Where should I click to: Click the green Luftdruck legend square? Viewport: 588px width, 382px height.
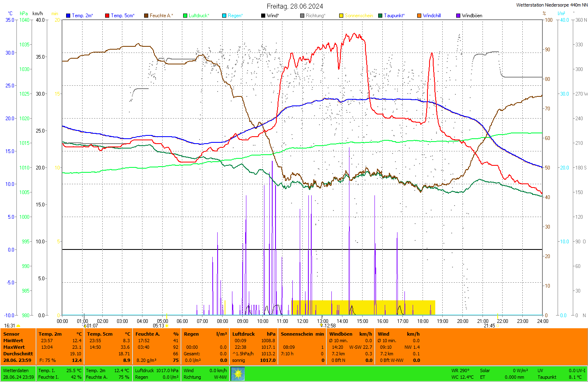coord(185,16)
